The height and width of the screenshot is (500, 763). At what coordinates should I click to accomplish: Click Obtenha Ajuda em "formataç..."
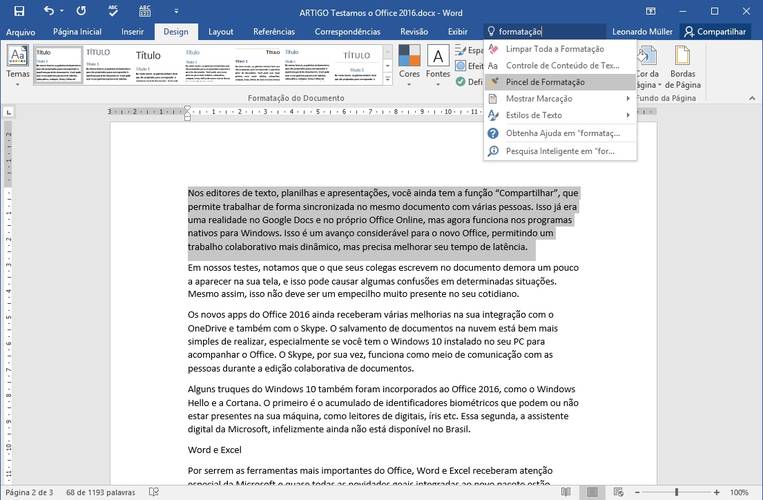point(560,133)
